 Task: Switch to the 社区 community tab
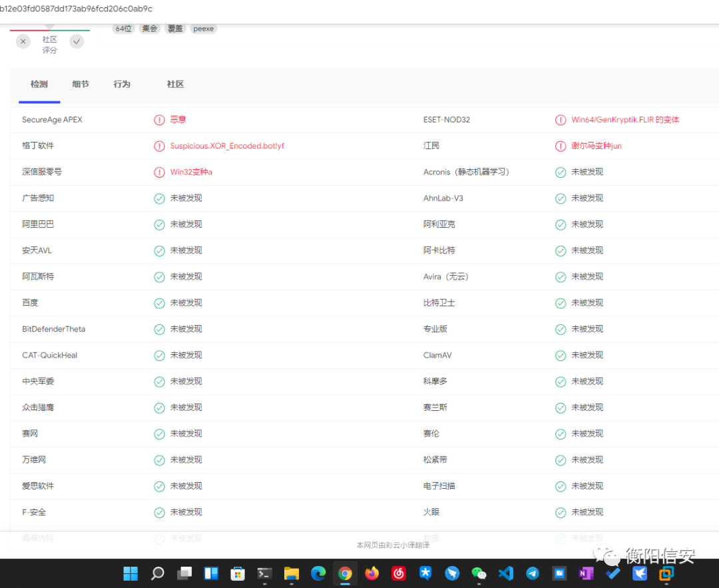(176, 85)
